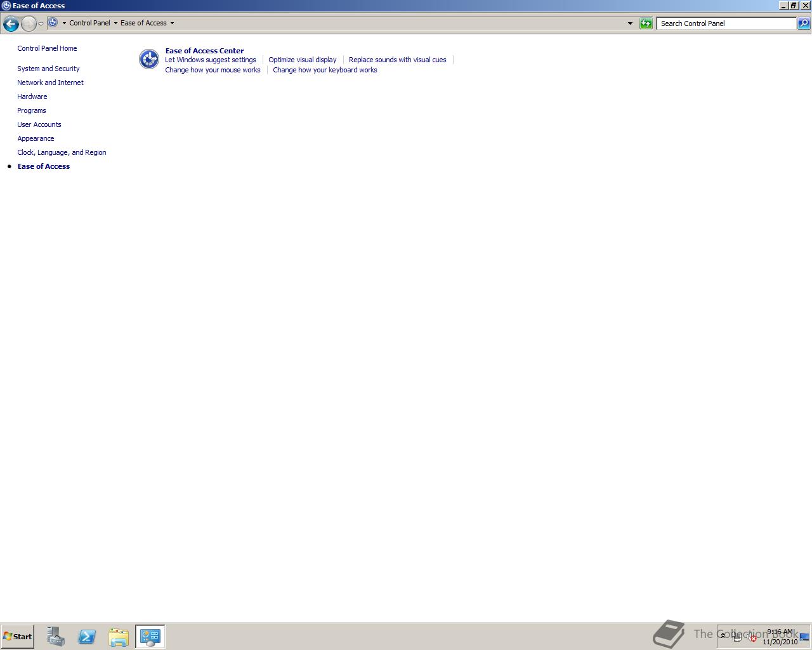812x650 pixels.
Task: Open the Start menu
Action: coord(17,636)
